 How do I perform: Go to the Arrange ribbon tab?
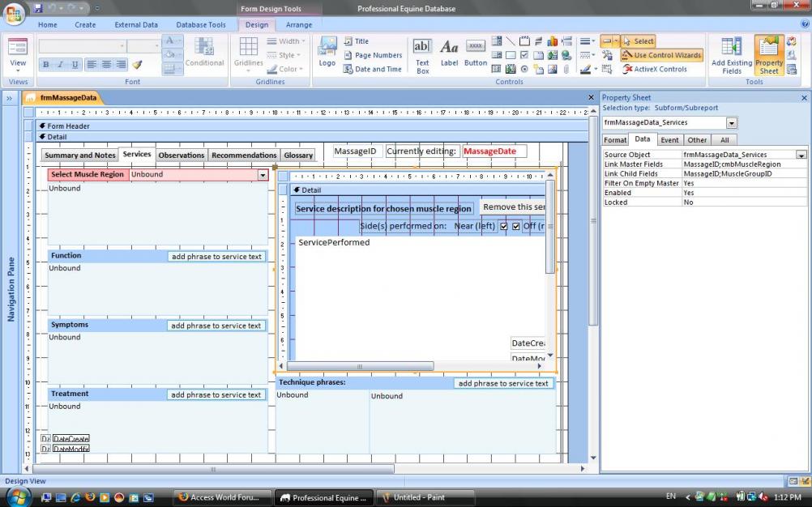299,24
